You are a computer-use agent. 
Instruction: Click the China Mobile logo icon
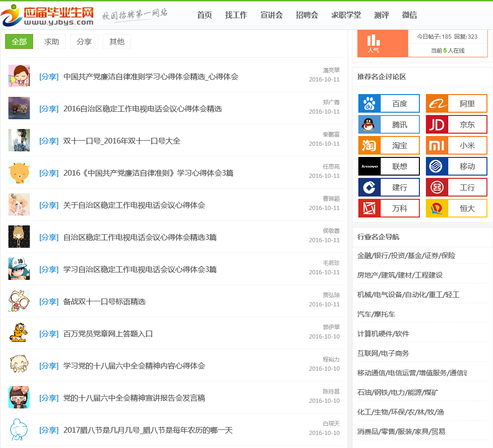tap(437, 166)
